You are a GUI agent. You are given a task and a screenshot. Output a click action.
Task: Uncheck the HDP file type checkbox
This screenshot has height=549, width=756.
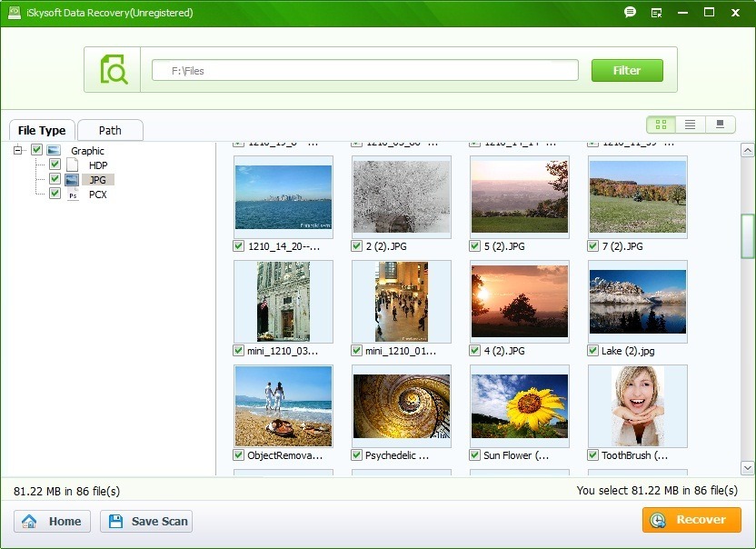click(x=54, y=165)
